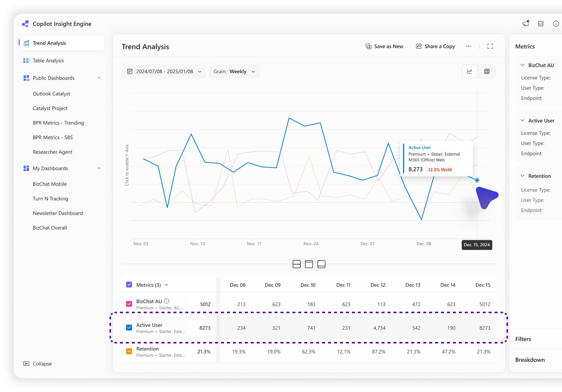562x392 pixels.
Task: Click the Active User data point on chart
Action: tap(477, 180)
